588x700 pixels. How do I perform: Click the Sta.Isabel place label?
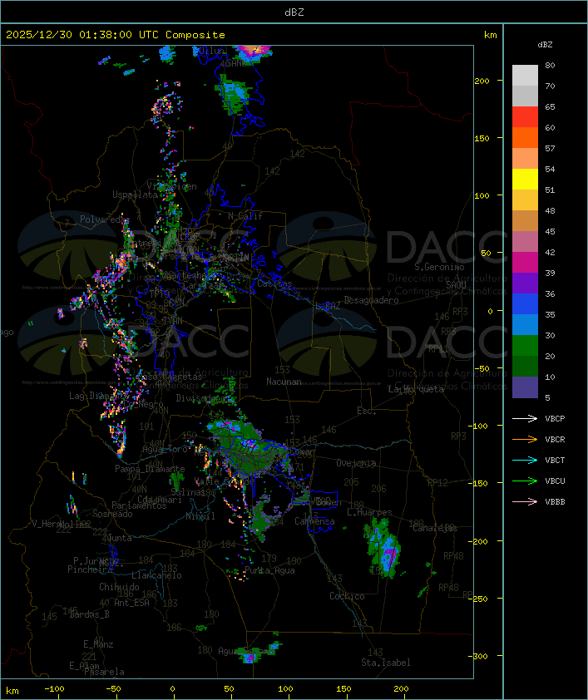[386, 663]
